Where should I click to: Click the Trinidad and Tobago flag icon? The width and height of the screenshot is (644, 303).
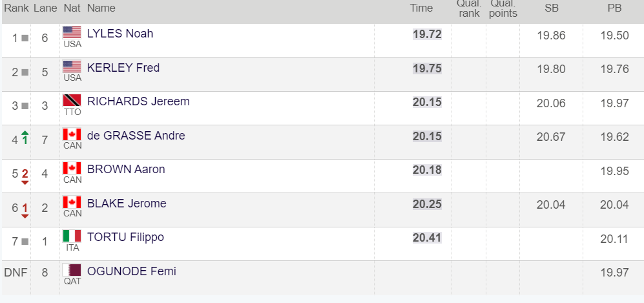[72, 101]
